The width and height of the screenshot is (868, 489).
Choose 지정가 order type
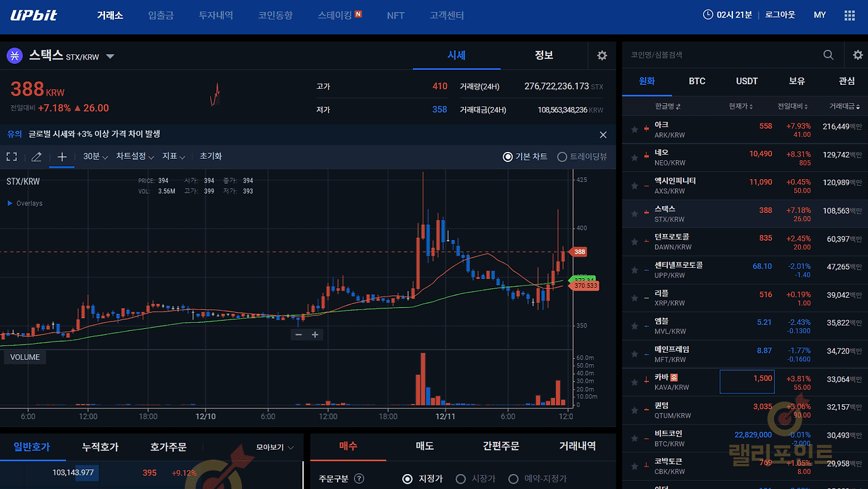tap(408, 479)
